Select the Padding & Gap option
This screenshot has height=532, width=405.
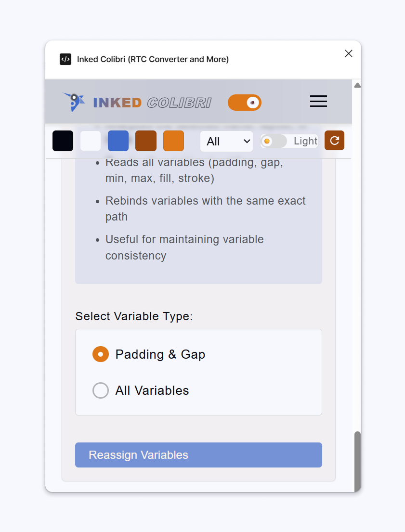[x=101, y=354]
